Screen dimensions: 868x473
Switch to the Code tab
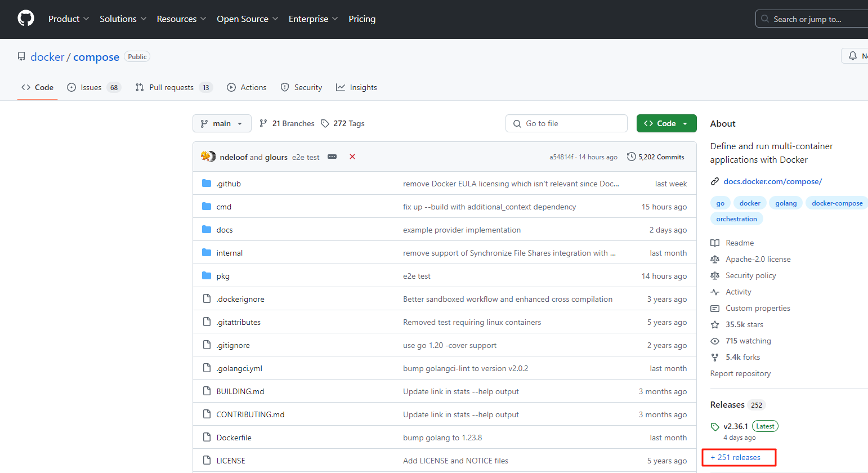38,87
